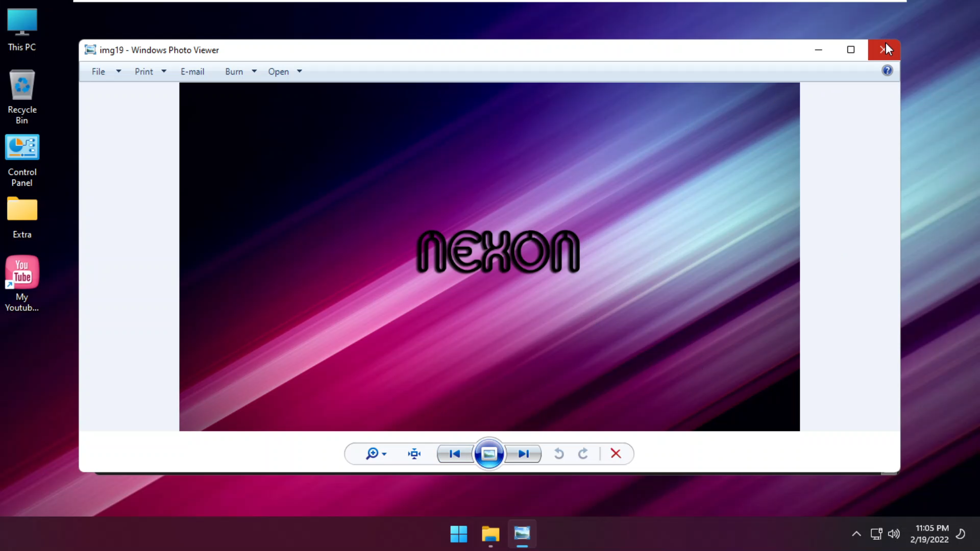Expand the File dropdown arrow

[x=118, y=71]
